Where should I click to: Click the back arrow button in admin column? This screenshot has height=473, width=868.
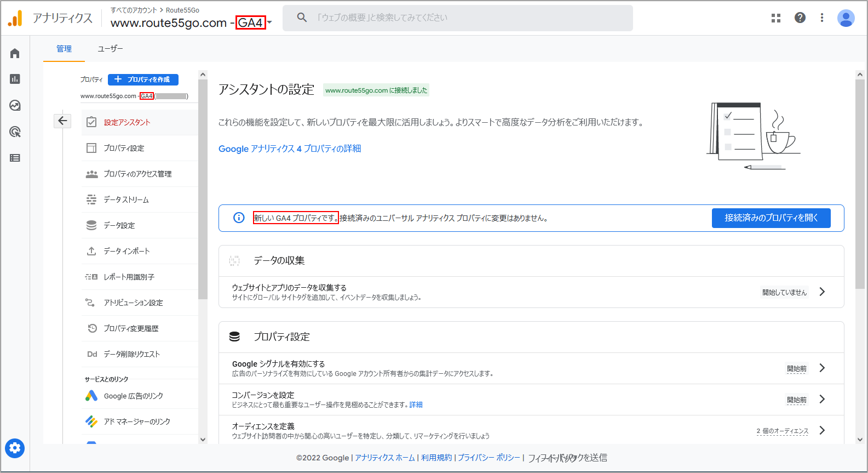[x=62, y=121]
